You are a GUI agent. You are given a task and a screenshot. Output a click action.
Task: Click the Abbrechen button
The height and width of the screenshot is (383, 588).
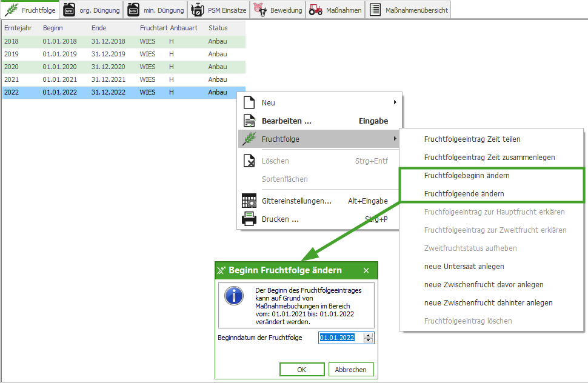tap(351, 370)
